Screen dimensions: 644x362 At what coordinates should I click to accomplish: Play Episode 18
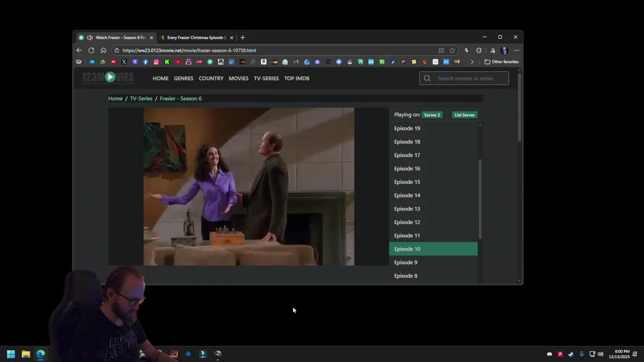point(433,142)
